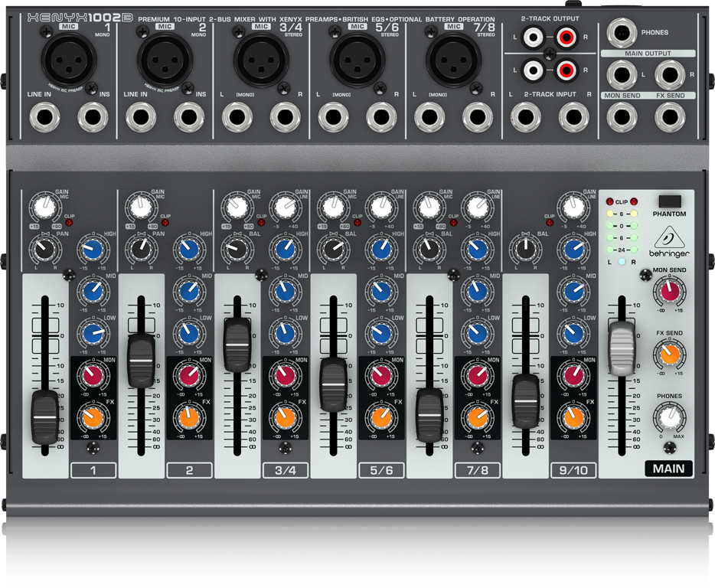Click the 2-Track Output right RCA jack

566,35
